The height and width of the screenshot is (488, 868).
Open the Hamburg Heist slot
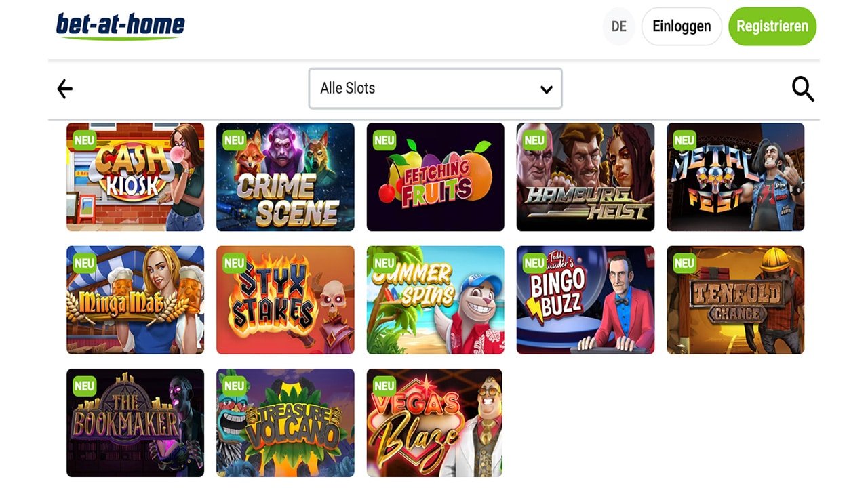(585, 177)
